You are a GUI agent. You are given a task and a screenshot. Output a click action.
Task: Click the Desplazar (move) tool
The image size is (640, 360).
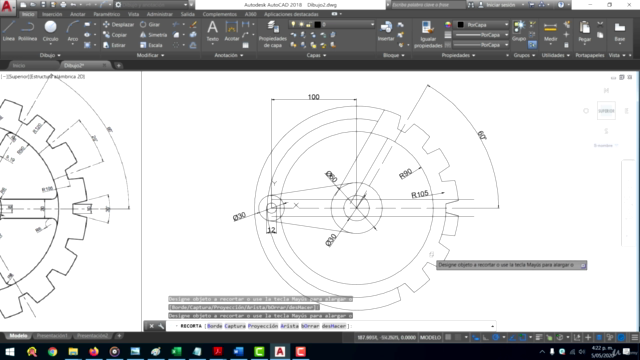118,24
